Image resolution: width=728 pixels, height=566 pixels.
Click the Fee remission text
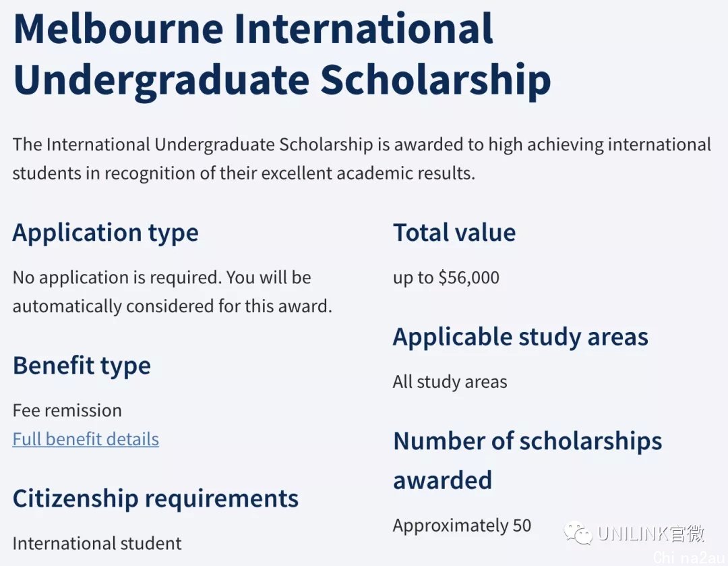(67, 411)
